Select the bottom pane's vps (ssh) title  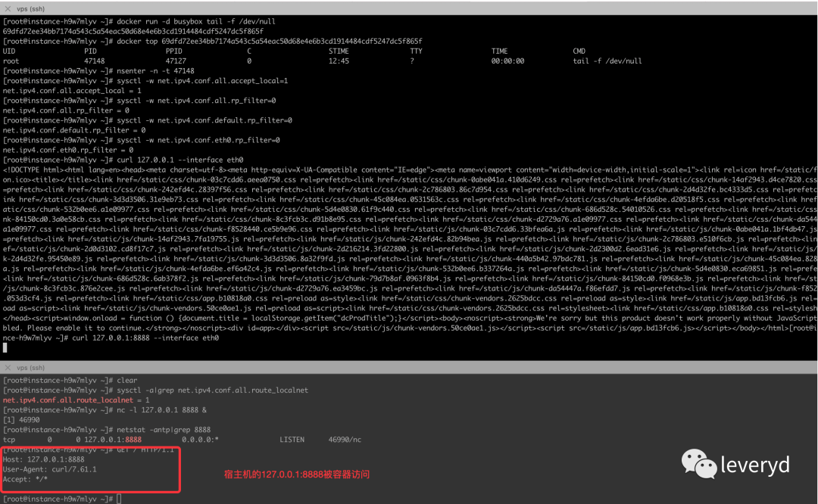[x=31, y=368]
